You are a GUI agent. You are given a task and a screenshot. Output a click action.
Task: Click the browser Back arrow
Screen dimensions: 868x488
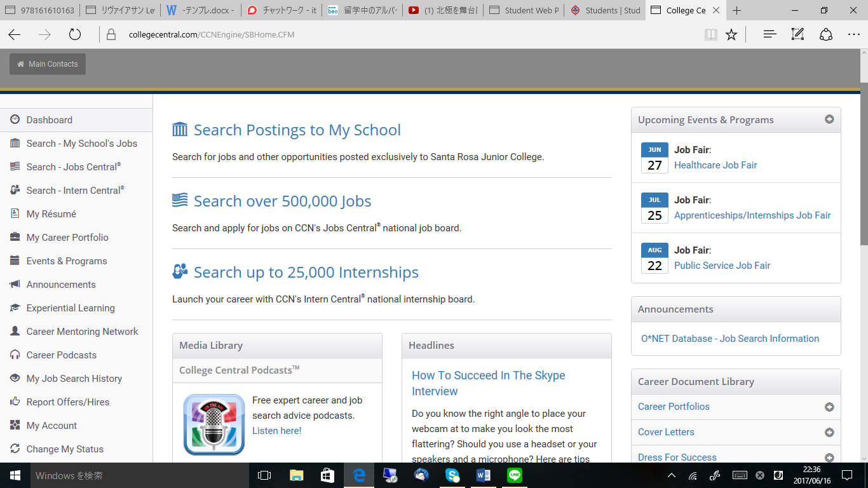click(15, 34)
